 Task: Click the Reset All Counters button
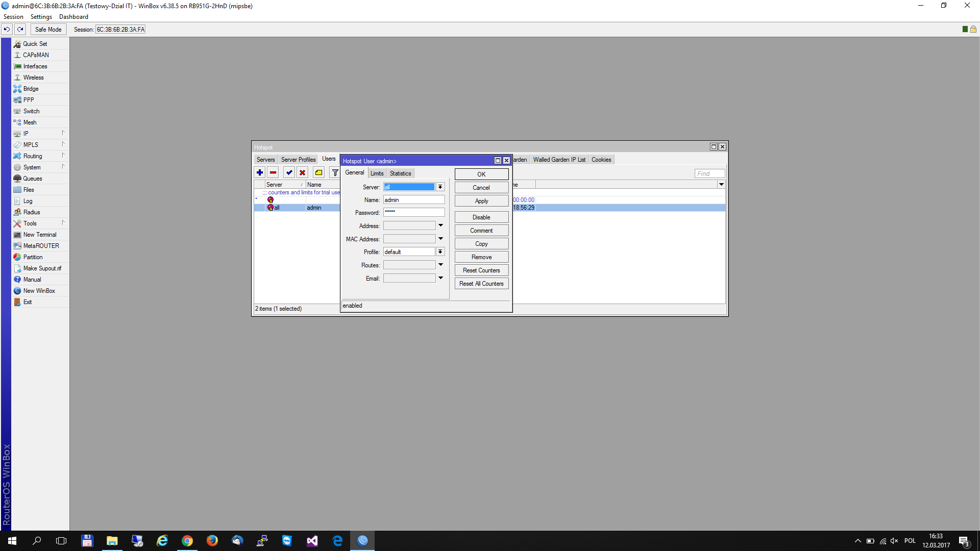(x=481, y=284)
